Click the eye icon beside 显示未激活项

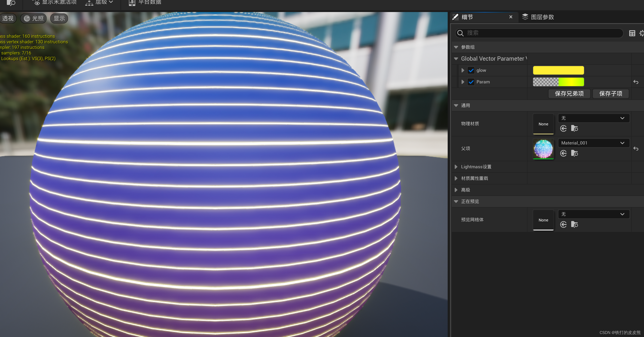point(37,3)
